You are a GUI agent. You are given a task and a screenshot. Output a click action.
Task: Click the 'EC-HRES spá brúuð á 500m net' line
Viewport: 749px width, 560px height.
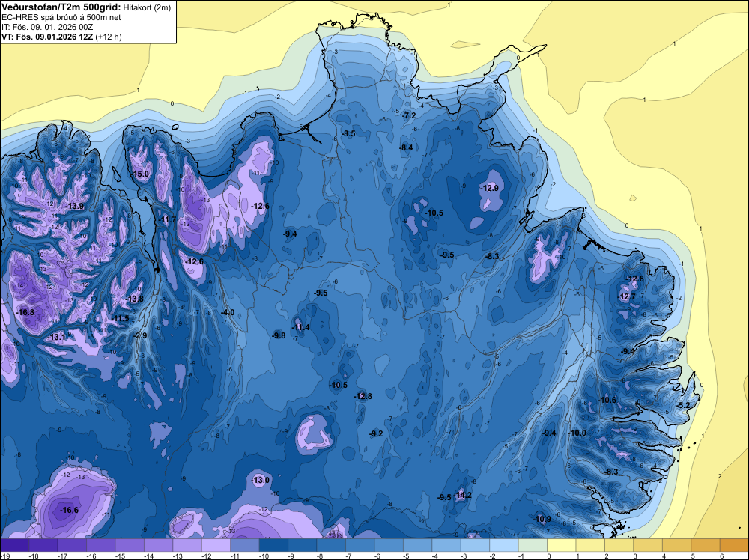(61, 18)
